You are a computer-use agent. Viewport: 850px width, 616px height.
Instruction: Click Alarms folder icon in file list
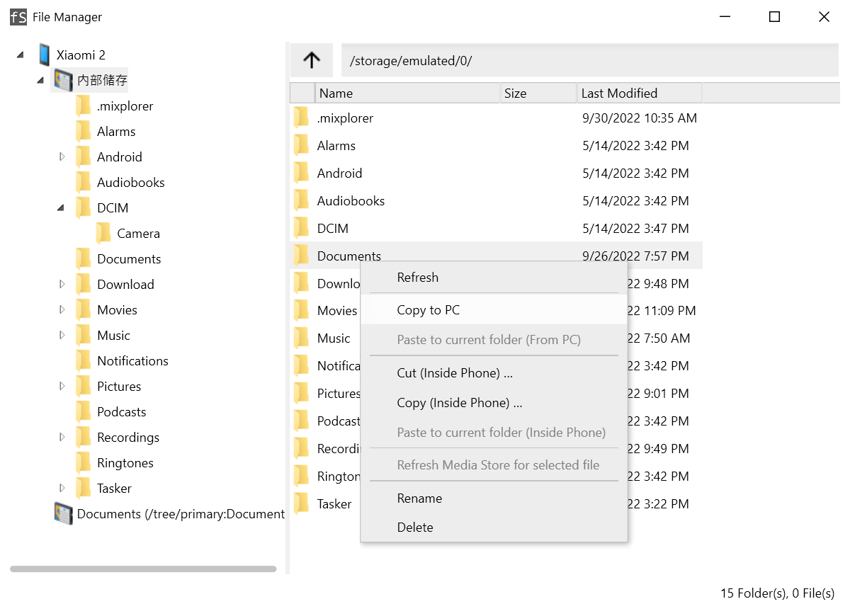[302, 145]
